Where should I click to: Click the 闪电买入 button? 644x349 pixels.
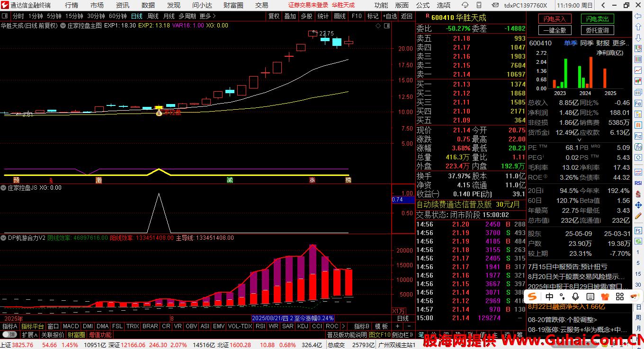point(555,19)
